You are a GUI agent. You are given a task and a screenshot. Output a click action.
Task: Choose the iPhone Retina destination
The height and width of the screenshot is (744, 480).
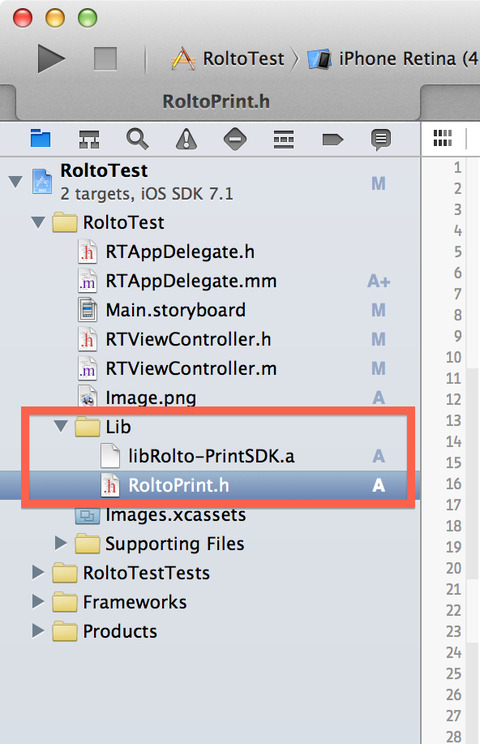coord(393,59)
